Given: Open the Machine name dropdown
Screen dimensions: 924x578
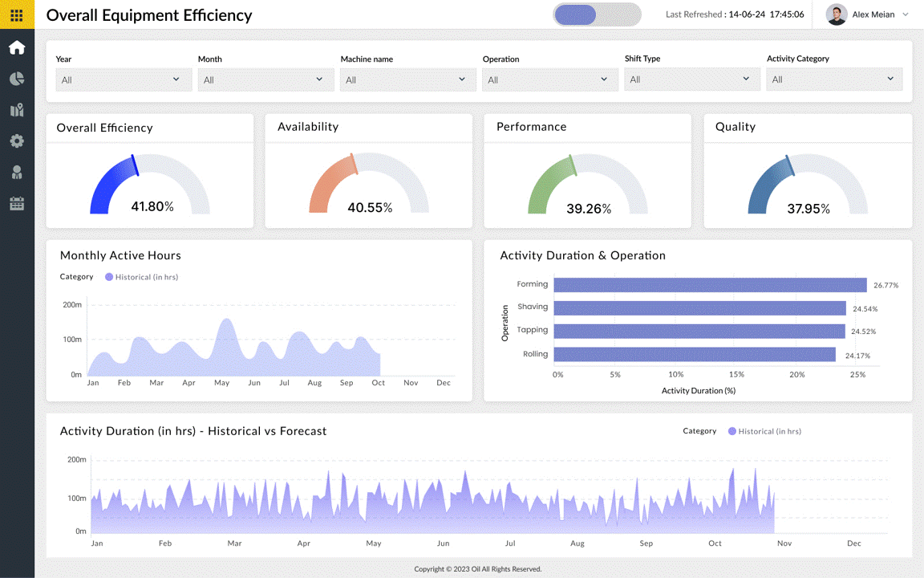Looking at the screenshot, I should (x=407, y=79).
